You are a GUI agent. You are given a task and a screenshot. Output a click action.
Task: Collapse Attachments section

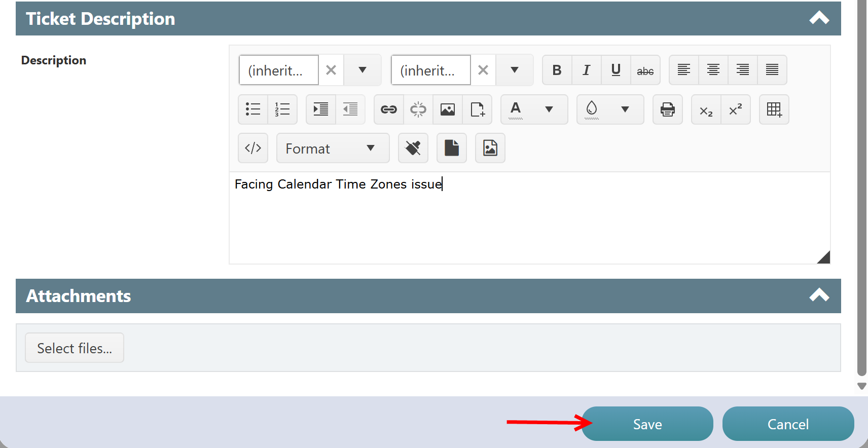click(x=819, y=295)
